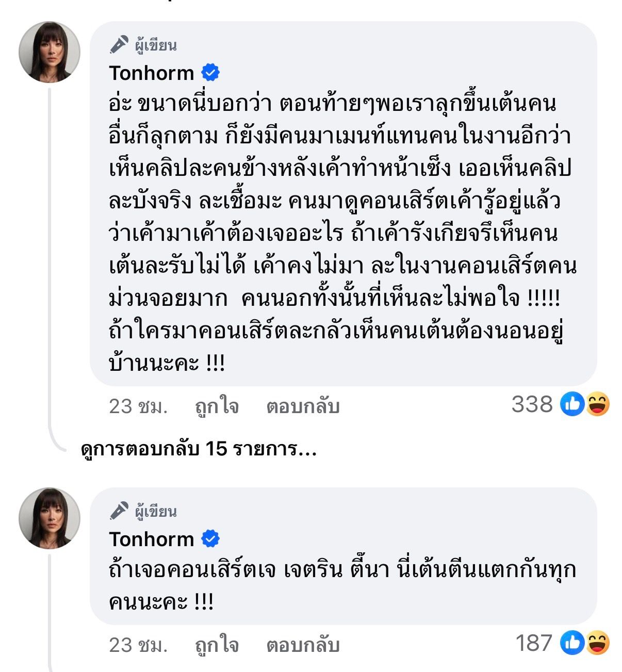The height and width of the screenshot is (672, 622).
Task: Click the author microphone icon on the second comment
Action: [119, 511]
